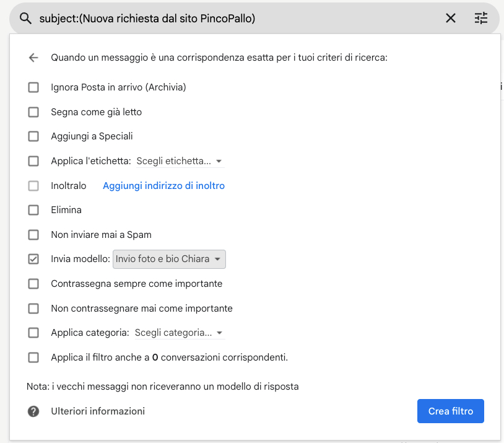Image resolution: width=504 pixels, height=443 pixels.
Task: Click the search magnifier icon
Action: [25, 19]
